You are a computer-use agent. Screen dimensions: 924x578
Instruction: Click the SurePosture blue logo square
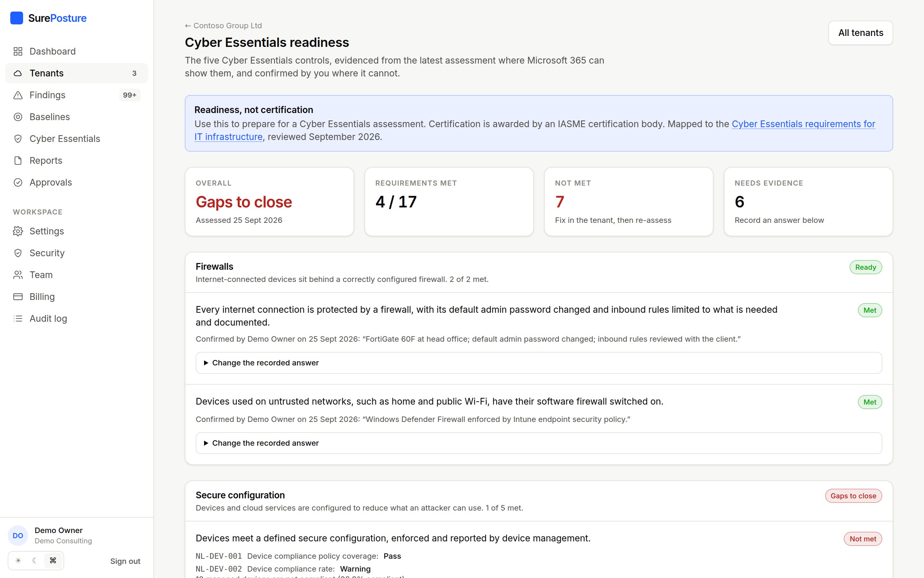[16, 18]
